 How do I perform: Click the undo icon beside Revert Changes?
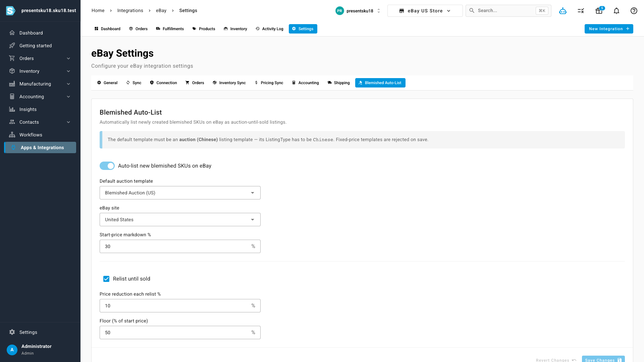tap(574, 360)
